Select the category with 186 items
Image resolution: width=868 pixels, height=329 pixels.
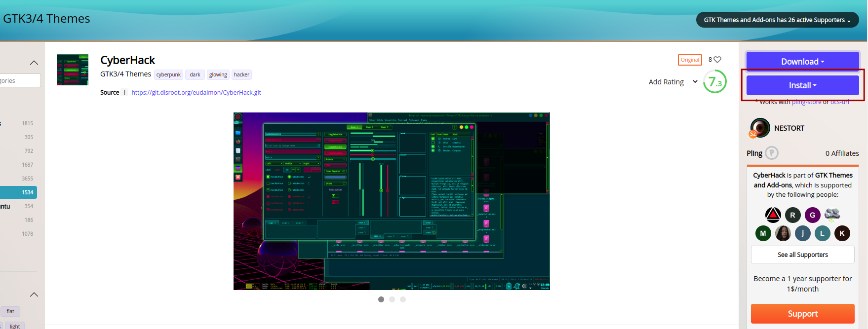click(18, 220)
